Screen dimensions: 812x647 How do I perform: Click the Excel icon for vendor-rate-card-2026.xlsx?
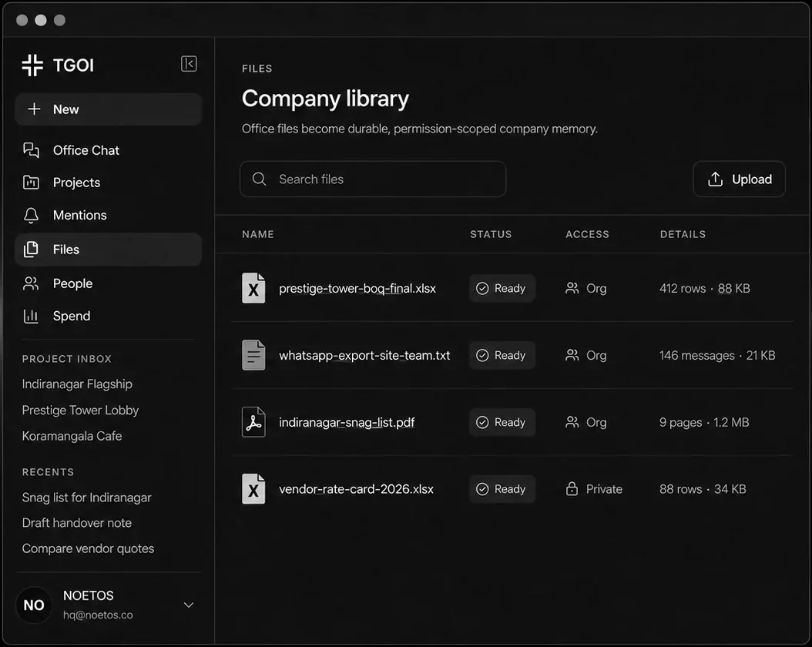point(253,488)
